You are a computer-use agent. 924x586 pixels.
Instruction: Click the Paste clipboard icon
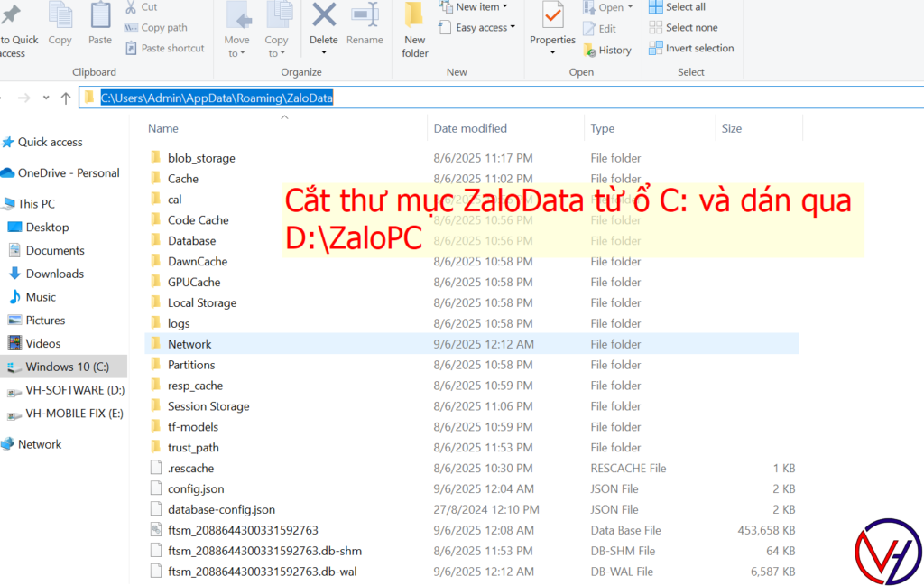point(100,16)
